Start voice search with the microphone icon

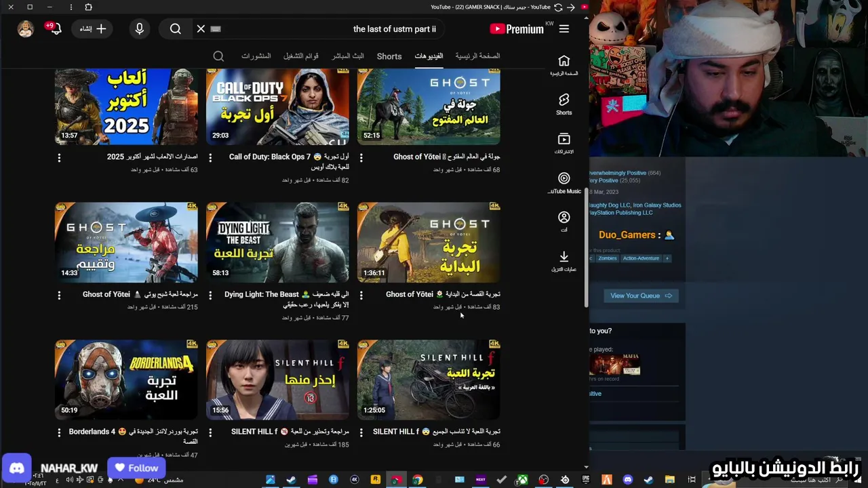tap(140, 29)
